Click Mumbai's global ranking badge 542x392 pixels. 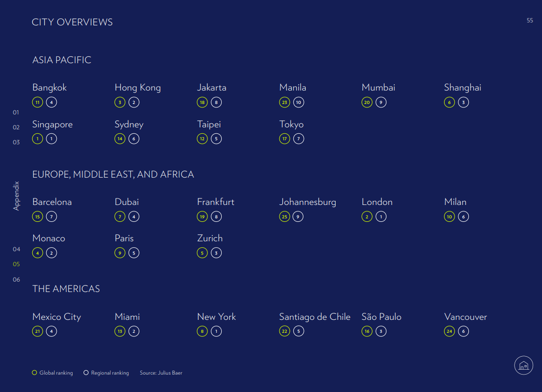tap(367, 102)
